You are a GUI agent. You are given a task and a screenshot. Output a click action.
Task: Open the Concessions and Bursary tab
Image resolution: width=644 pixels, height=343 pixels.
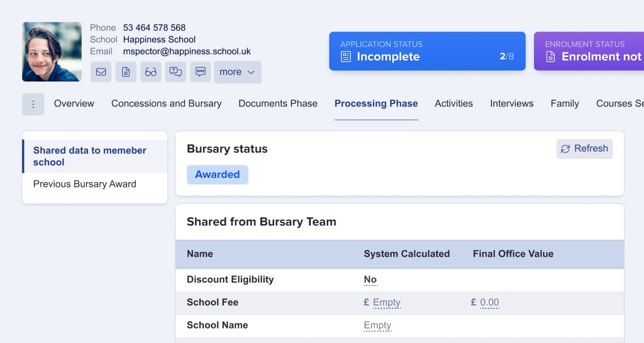click(x=166, y=103)
